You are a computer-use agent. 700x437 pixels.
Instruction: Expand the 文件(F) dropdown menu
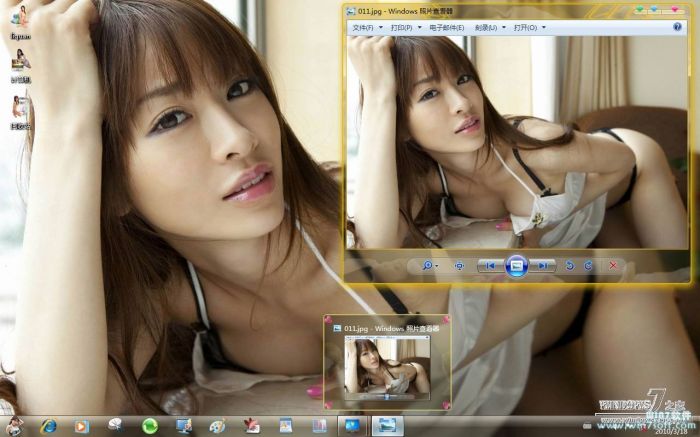[367, 28]
